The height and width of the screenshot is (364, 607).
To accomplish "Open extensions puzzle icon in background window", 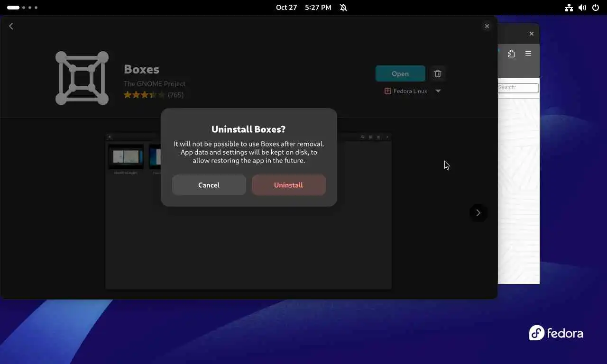I will click(511, 54).
